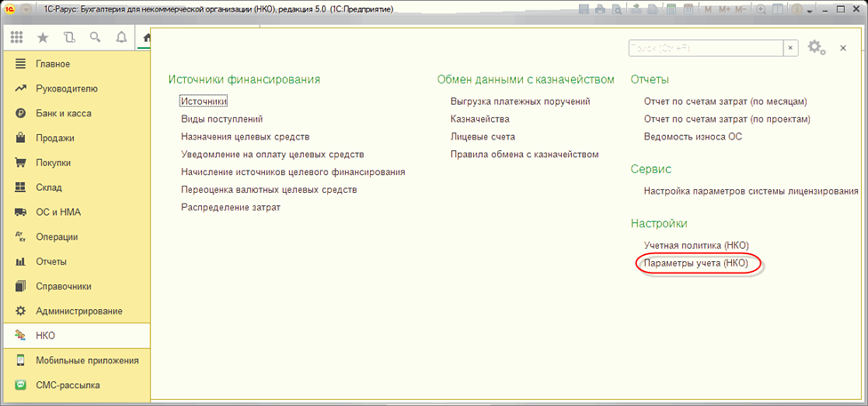Click the search field in the menu panel
Viewport: 868px width, 406px height.
(x=706, y=48)
